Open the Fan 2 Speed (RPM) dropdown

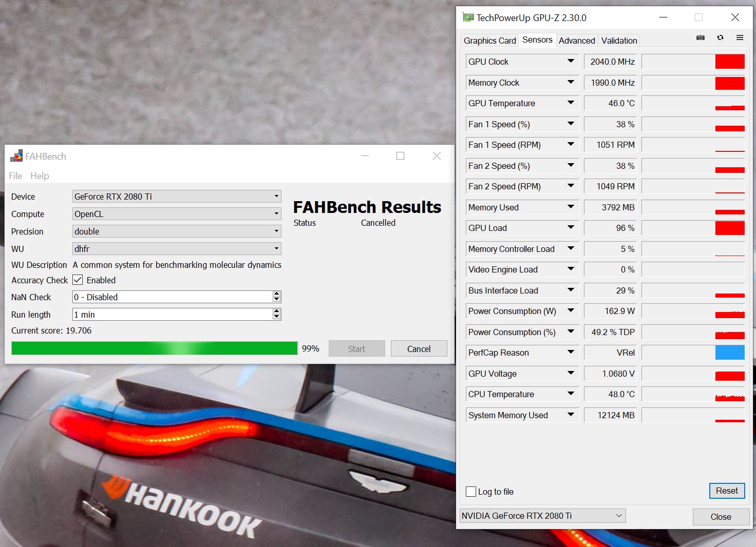coord(571,186)
